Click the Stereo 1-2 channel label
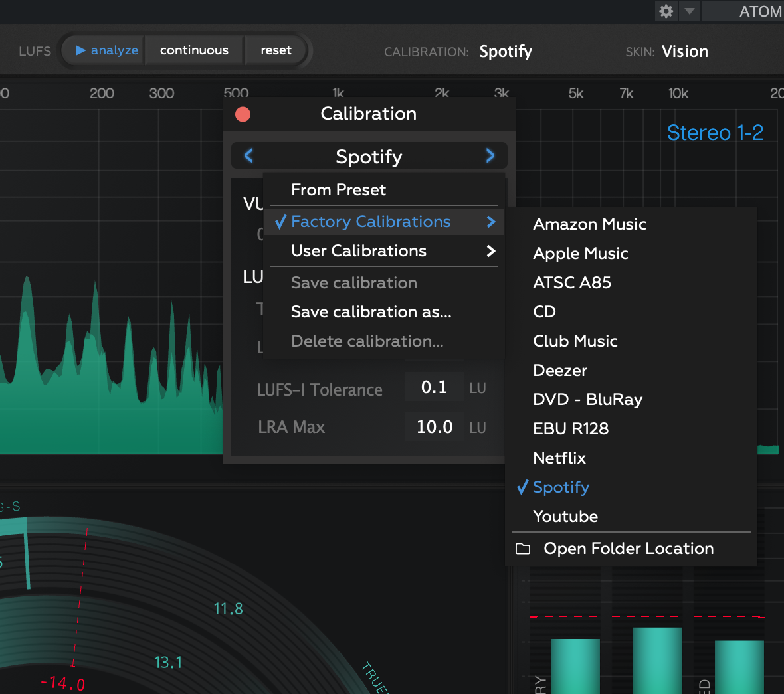Viewport: 784px width, 694px height. pyautogui.click(x=715, y=133)
